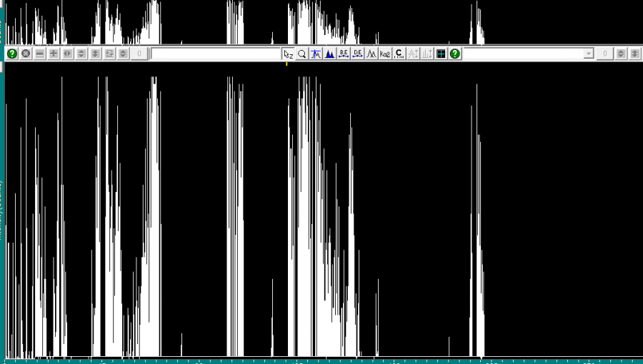643x364 pixels.
Task: Click the minus toolbar button
Action: [40, 54]
